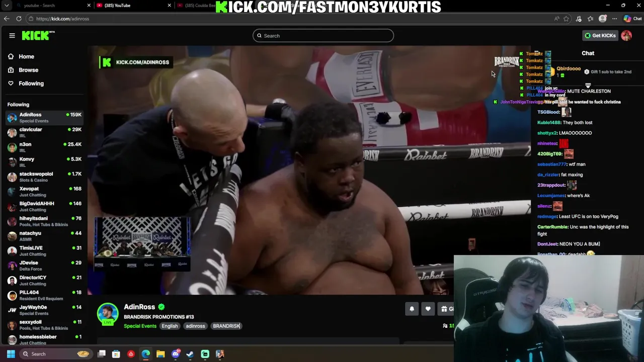Screen dimensions: 644x362
Task: Open the browser profile icon
Action: pyautogui.click(x=603, y=19)
